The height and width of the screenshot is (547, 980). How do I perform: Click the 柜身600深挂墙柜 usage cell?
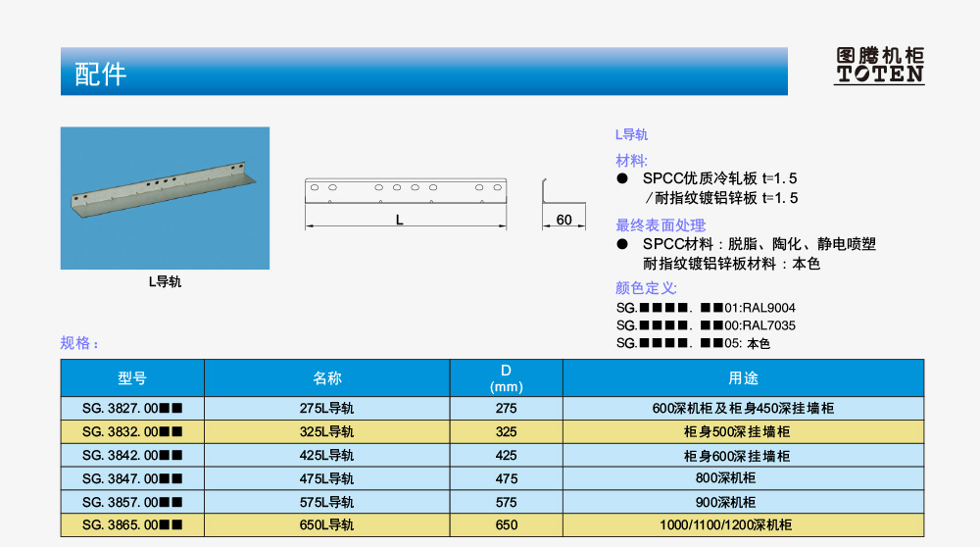point(743,455)
